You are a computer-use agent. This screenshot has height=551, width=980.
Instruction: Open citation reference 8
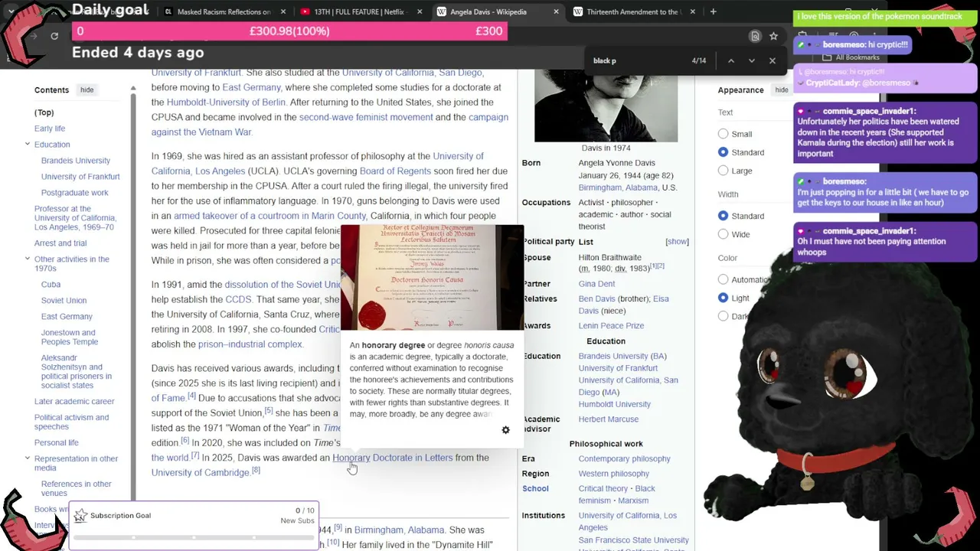pyautogui.click(x=256, y=471)
